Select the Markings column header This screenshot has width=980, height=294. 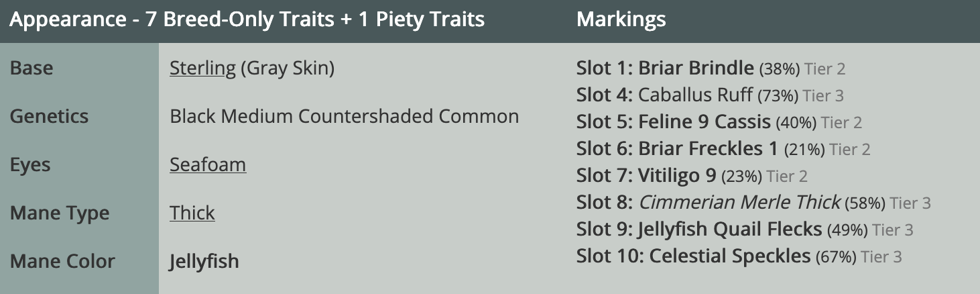click(621, 19)
